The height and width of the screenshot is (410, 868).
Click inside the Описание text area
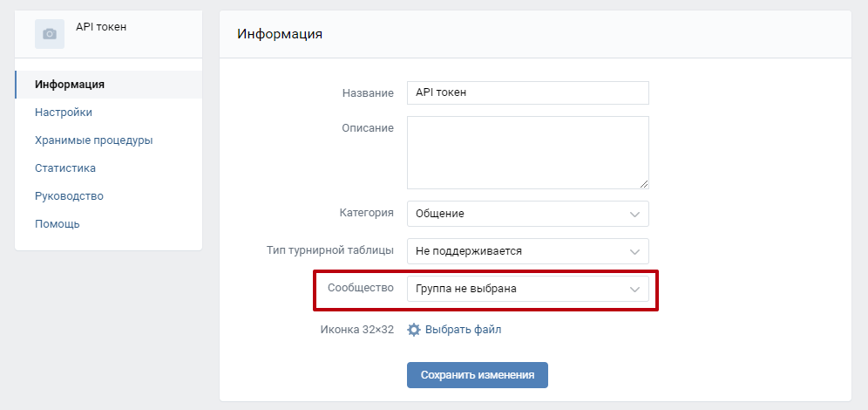pos(527,153)
